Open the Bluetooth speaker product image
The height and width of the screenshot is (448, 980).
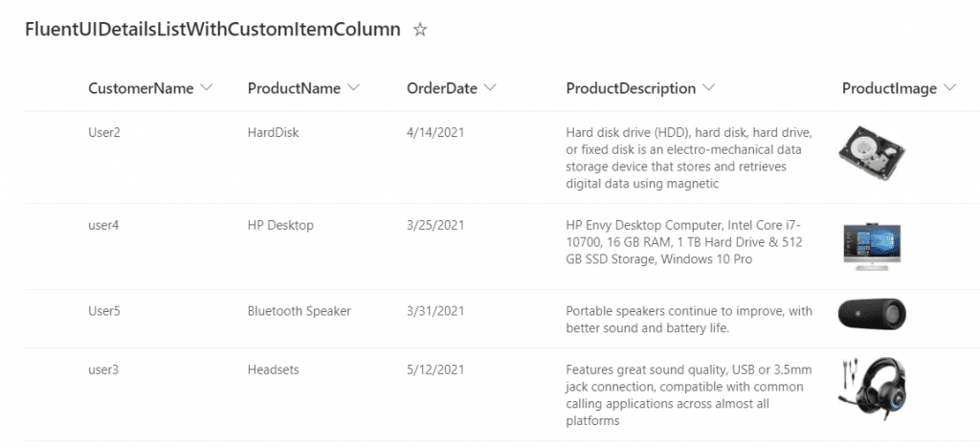click(872, 314)
